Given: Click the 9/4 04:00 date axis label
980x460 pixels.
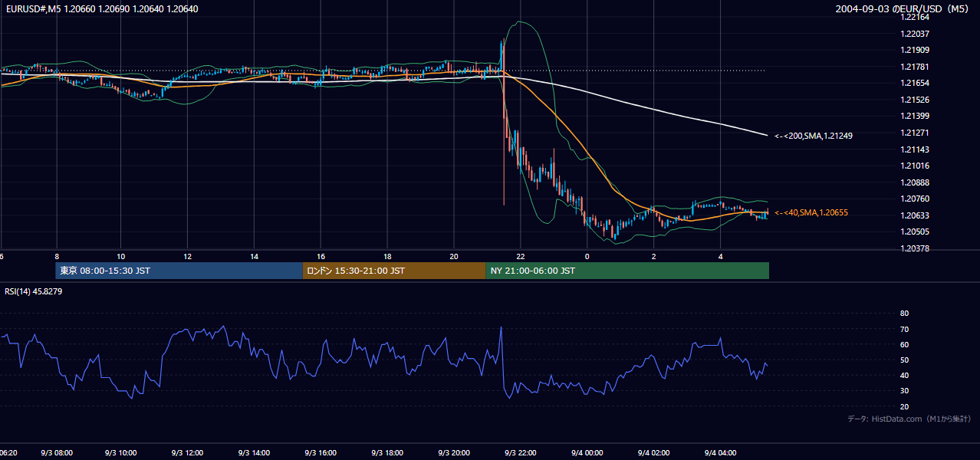Looking at the screenshot, I should (722, 453).
